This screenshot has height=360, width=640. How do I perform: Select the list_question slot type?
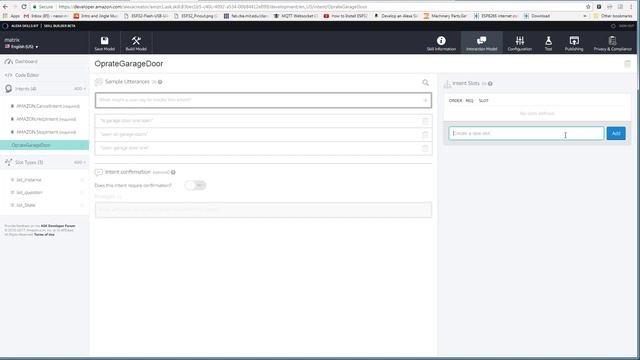(29, 193)
